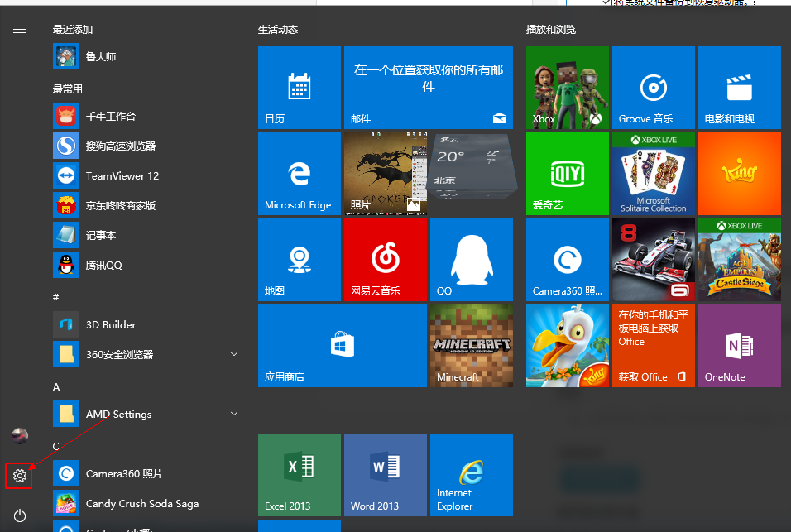
Task: Click the 获取 Office tile
Action: point(654,345)
